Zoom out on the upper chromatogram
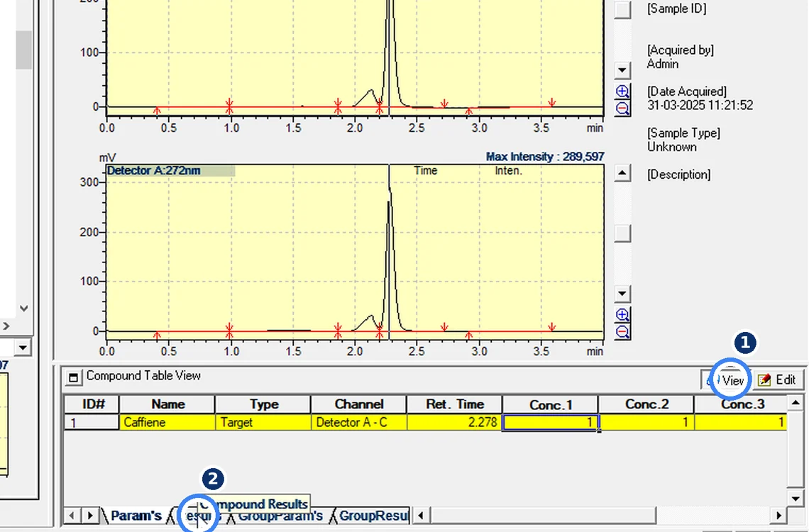Image resolution: width=809 pixels, height=532 pixels. 623,109
